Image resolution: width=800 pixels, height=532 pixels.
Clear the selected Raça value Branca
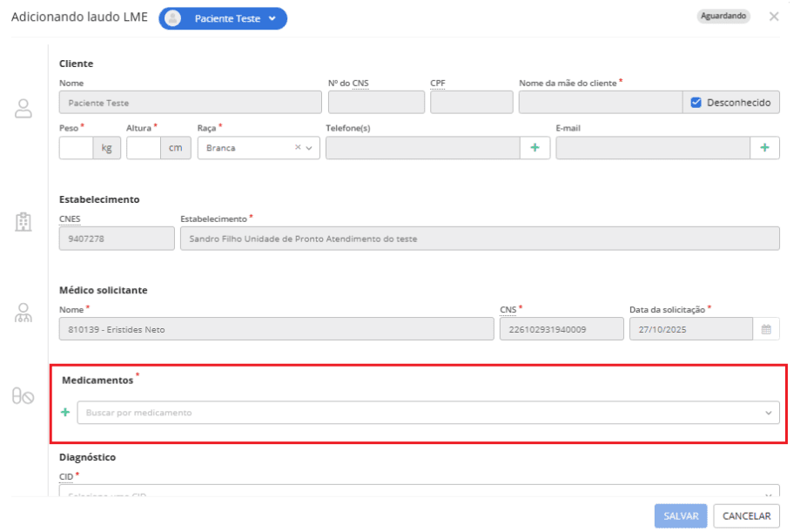pyautogui.click(x=298, y=148)
